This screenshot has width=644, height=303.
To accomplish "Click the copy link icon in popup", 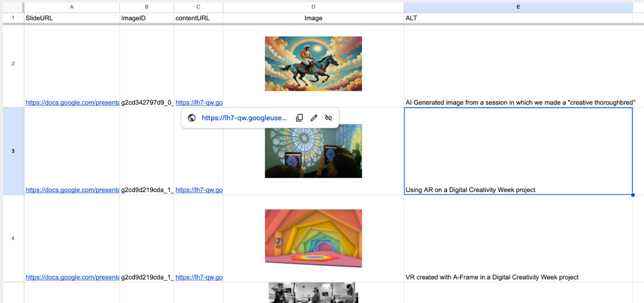I will coord(299,118).
